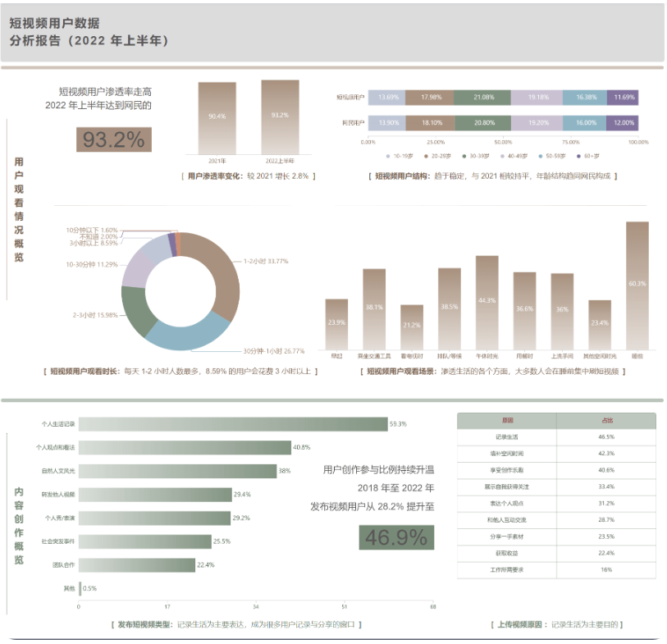Click the 16.38% blue segment

click(x=585, y=98)
